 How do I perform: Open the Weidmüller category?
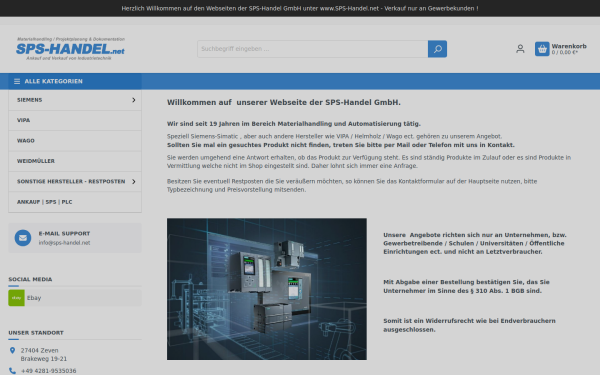pos(75,161)
